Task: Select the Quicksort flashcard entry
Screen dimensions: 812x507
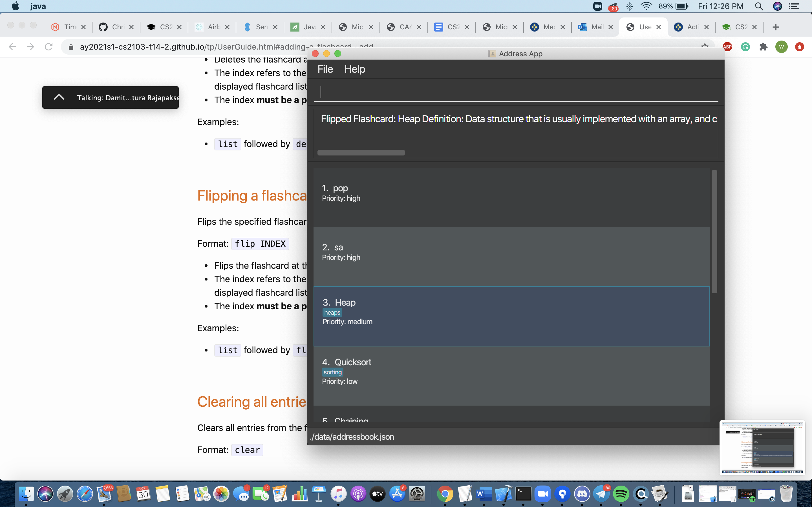Action: pos(511,375)
